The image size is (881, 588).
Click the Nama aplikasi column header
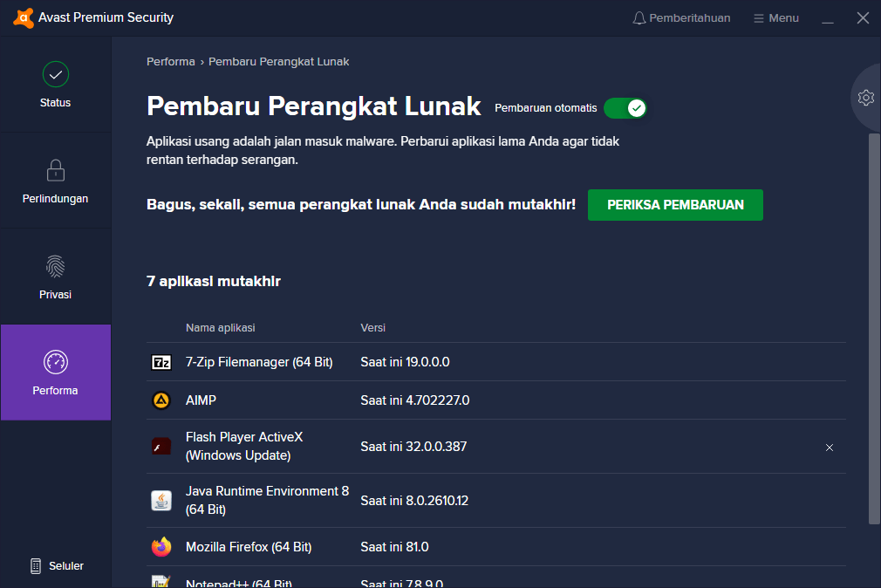tap(220, 328)
